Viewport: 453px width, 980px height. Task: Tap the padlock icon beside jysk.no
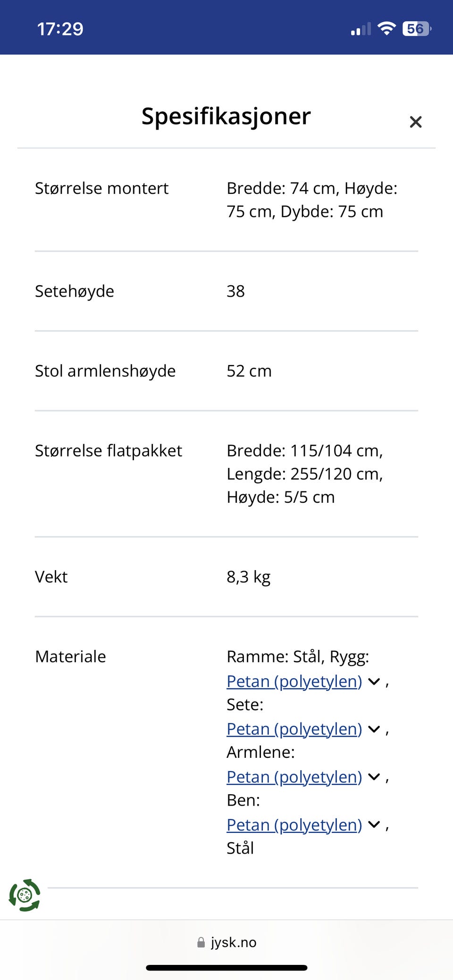[201, 942]
